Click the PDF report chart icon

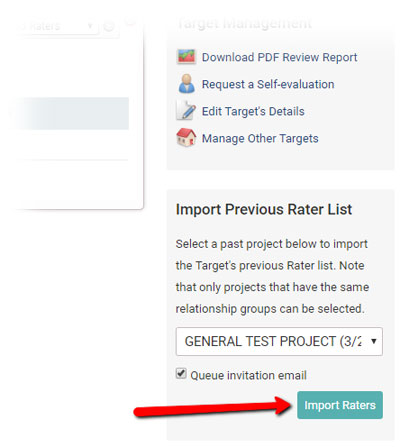[186, 57]
